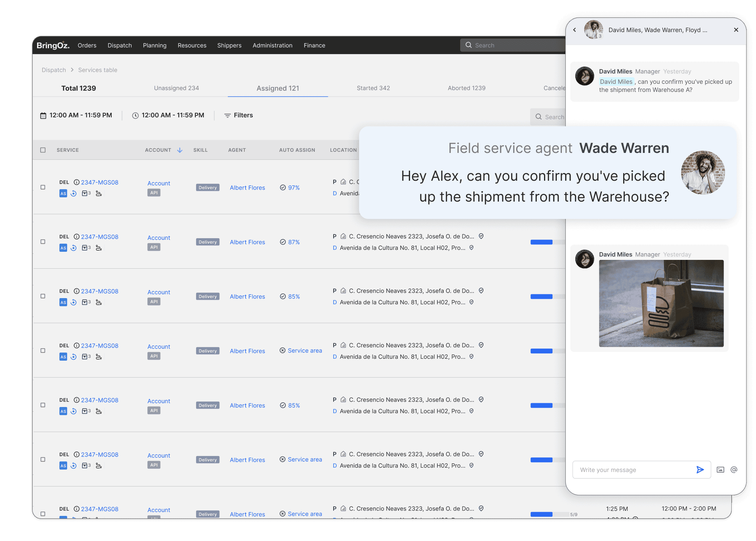
Task: Open the Dispatch menu in the navbar
Action: coord(120,46)
